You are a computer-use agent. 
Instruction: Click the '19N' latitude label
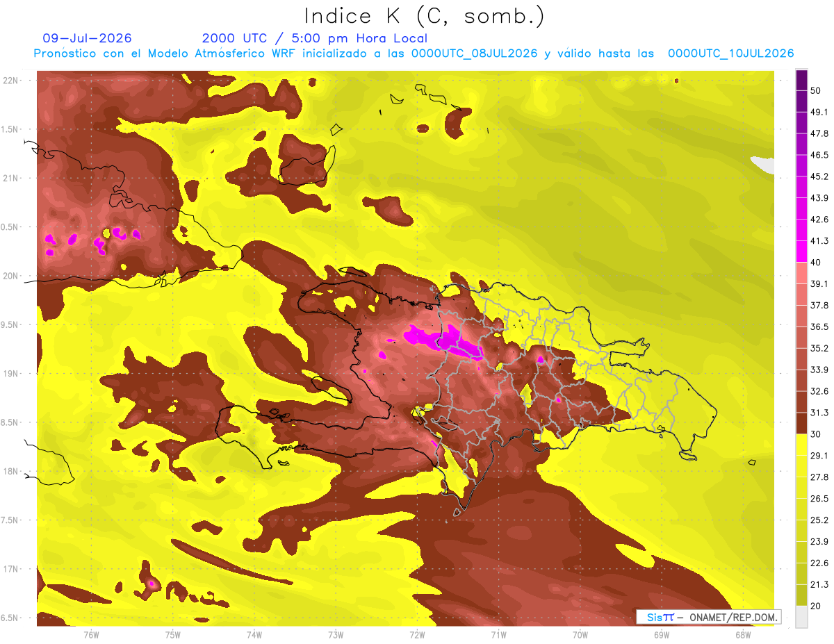(10, 374)
